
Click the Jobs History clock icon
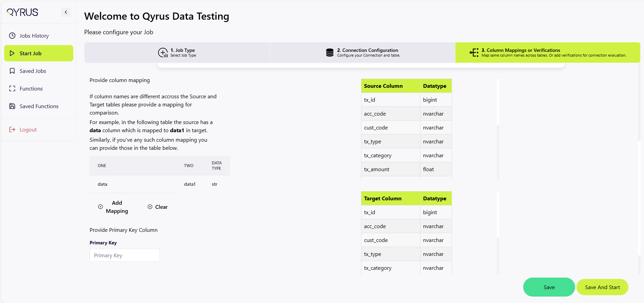12,36
